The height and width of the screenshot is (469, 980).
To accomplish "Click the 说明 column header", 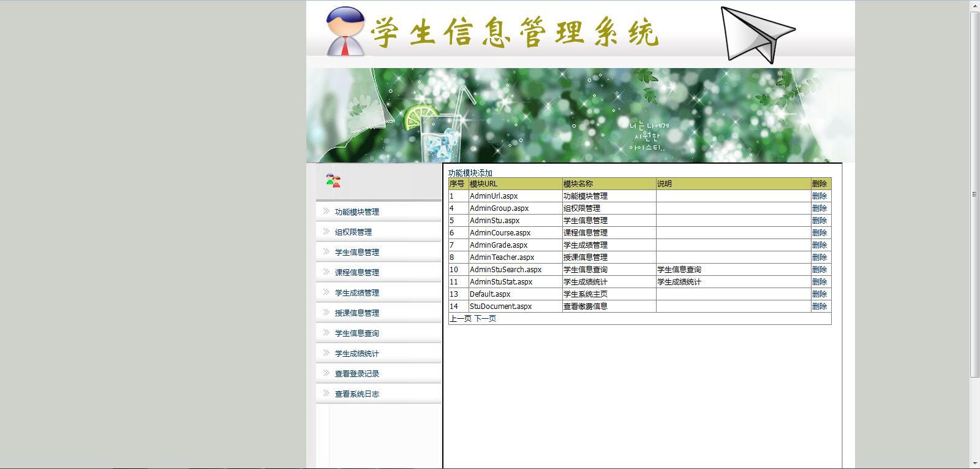I will (733, 184).
